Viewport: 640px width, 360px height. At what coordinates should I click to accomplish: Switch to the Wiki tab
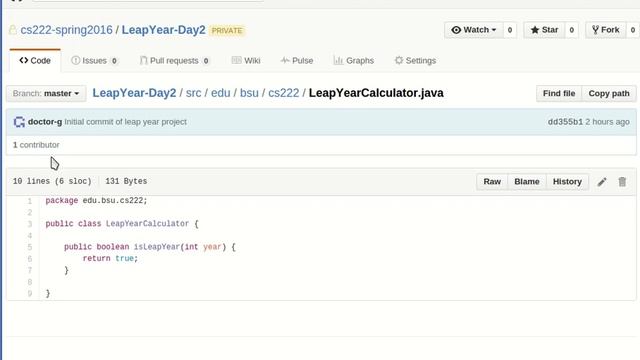[x=246, y=60]
